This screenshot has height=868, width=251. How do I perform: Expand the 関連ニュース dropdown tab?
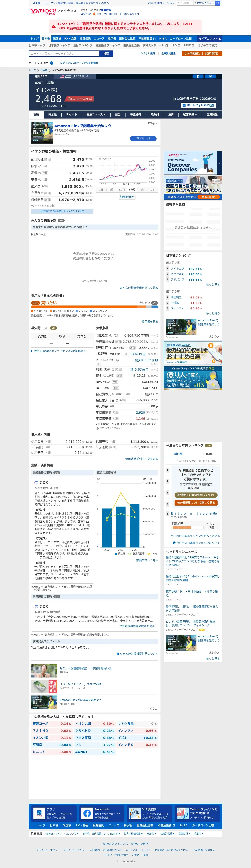(96, 115)
